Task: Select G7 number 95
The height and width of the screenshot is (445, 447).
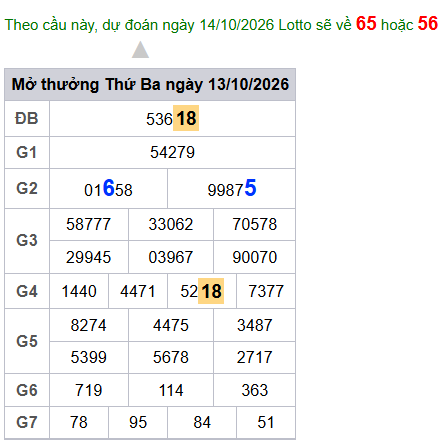Action: (138, 422)
